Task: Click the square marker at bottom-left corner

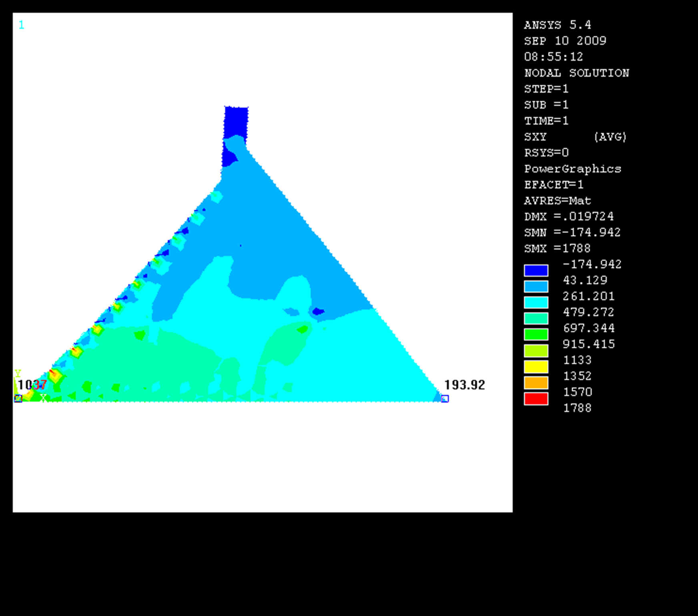Action: click(x=18, y=398)
